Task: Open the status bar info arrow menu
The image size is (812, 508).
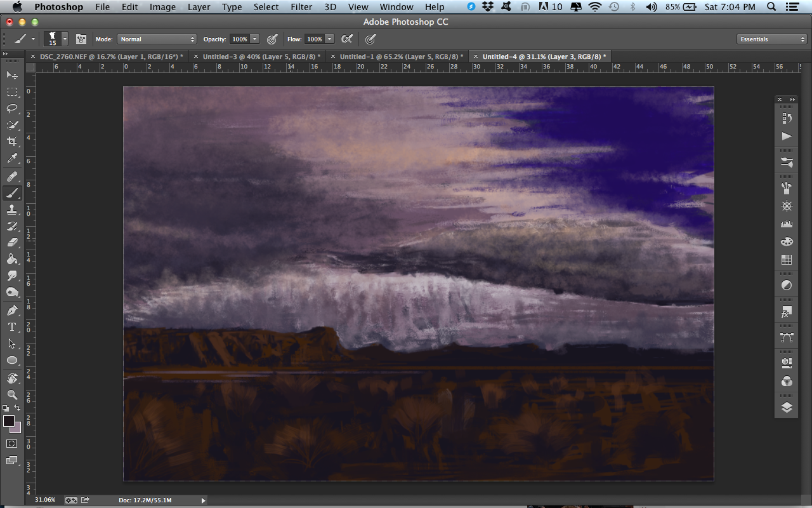Action: click(204, 500)
